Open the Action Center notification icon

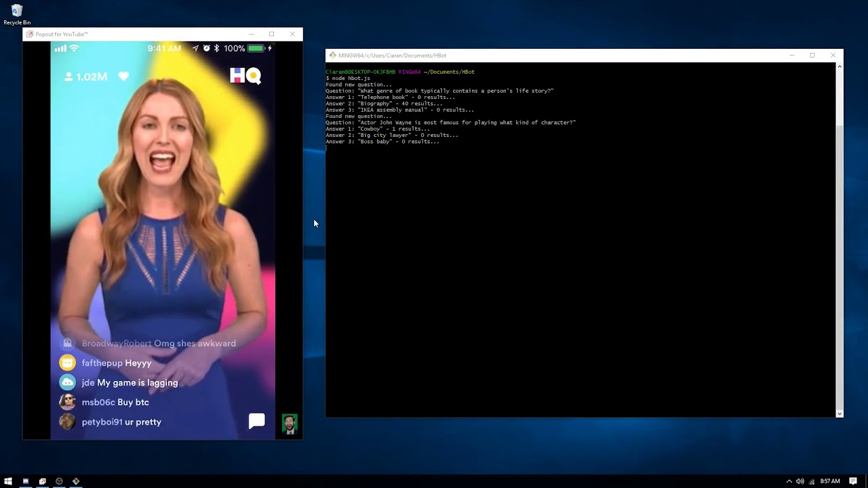pyautogui.click(x=853, y=481)
